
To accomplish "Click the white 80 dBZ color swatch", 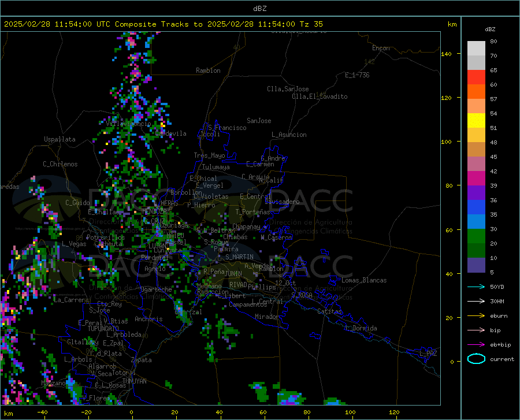I will 476,49.
